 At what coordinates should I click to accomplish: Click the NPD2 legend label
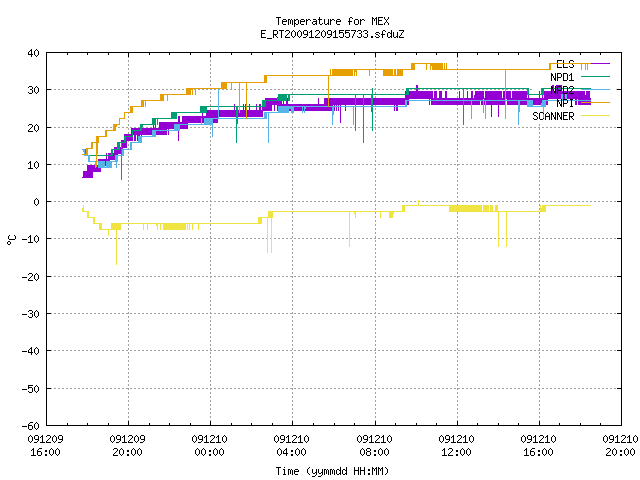pyautogui.click(x=562, y=90)
